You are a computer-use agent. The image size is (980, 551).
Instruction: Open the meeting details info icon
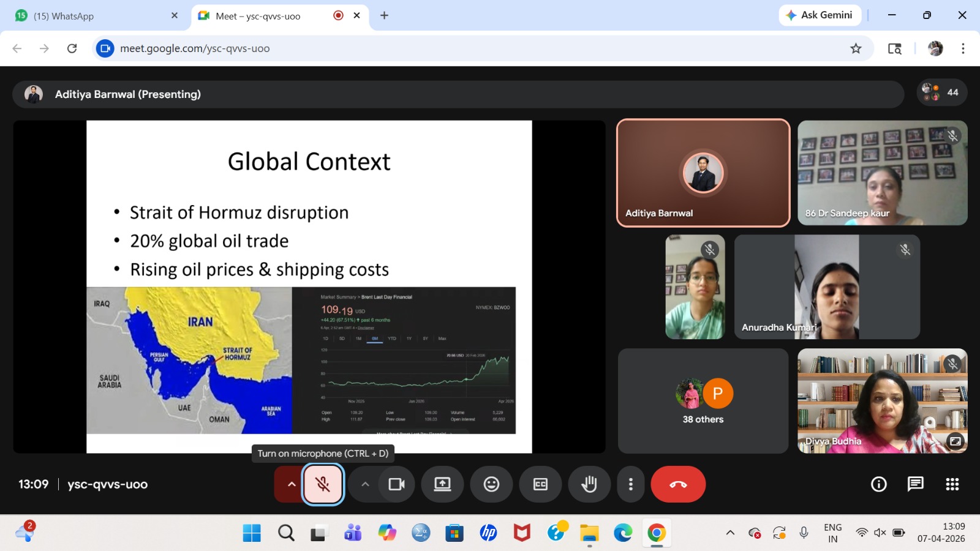[x=879, y=484]
